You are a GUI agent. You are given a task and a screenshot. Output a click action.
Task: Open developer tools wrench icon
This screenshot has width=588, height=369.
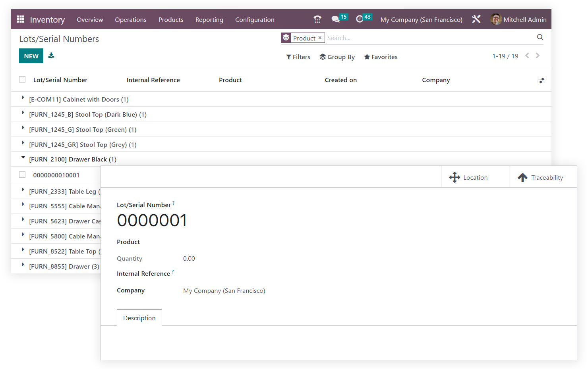tap(476, 19)
